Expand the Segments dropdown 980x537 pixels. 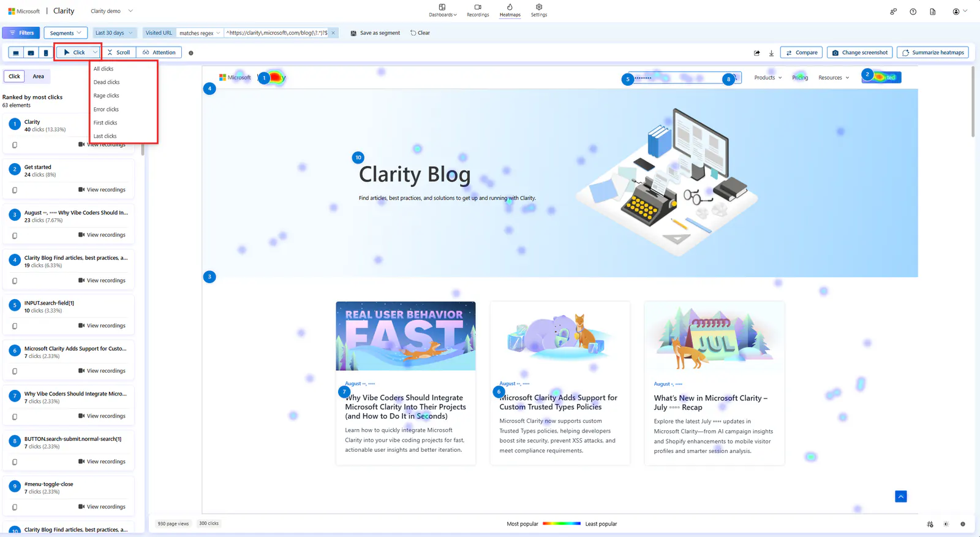[x=66, y=33]
